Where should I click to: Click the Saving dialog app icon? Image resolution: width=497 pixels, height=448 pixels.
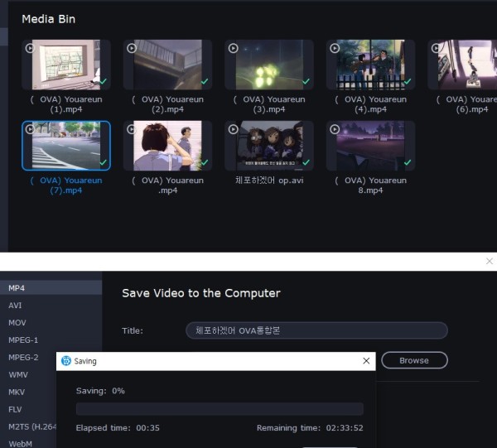[x=66, y=361]
